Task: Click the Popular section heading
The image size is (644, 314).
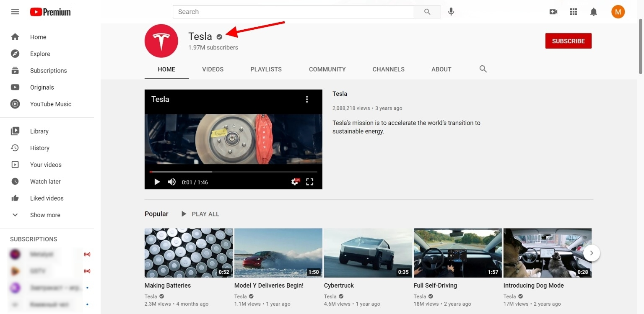Action: [x=156, y=214]
